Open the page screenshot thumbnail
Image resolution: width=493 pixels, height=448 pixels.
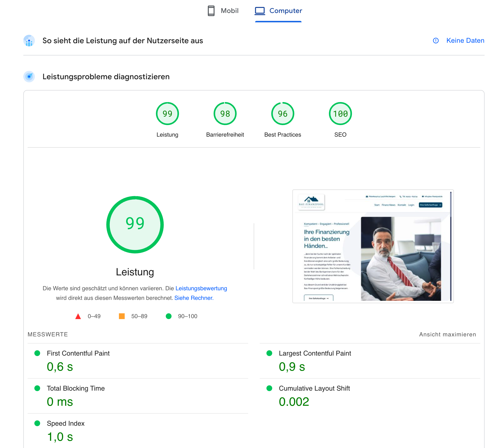[x=373, y=246]
